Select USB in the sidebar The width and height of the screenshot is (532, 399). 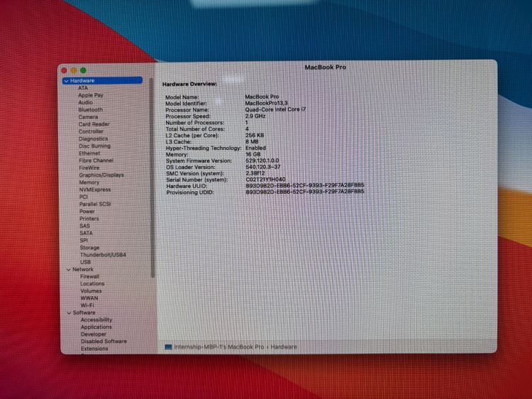86,263
